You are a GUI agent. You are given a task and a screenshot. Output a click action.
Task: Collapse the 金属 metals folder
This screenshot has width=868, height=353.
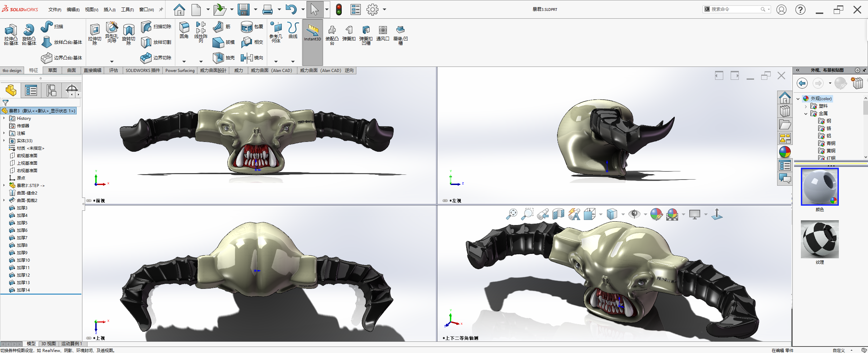tap(806, 114)
